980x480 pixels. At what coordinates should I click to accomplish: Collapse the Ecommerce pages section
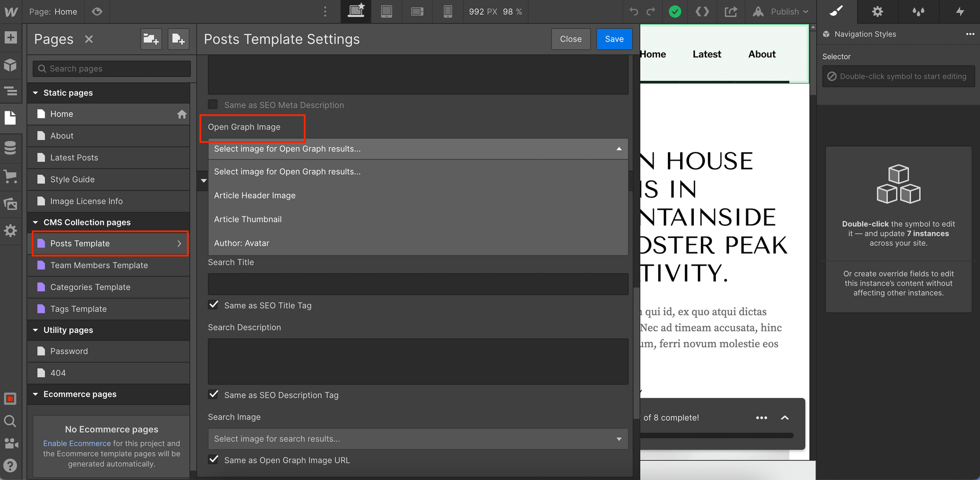click(x=35, y=394)
